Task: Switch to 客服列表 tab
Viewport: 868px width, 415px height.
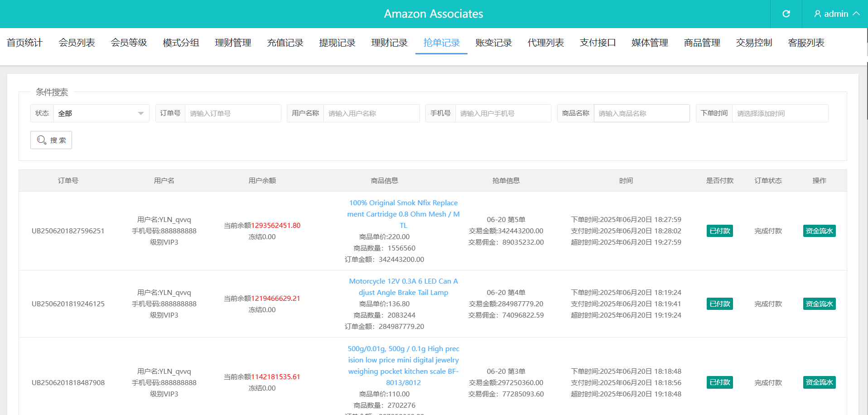Action: click(806, 43)
